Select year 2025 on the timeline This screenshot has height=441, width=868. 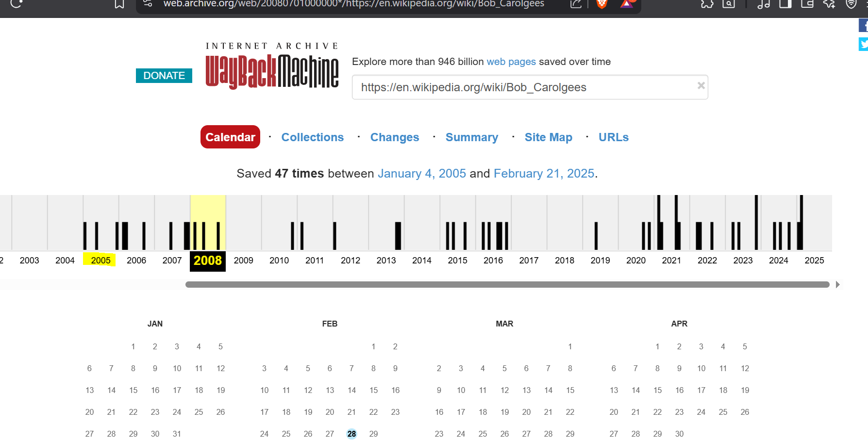click(x=814, y=261)
